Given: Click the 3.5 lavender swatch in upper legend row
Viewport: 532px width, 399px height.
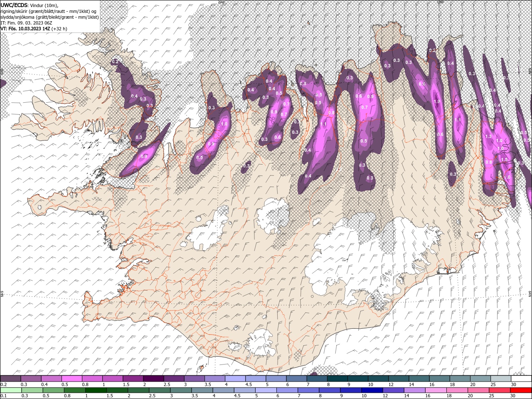Looking at the screenshot, I should pyautogui.click(x=214, y=379).
